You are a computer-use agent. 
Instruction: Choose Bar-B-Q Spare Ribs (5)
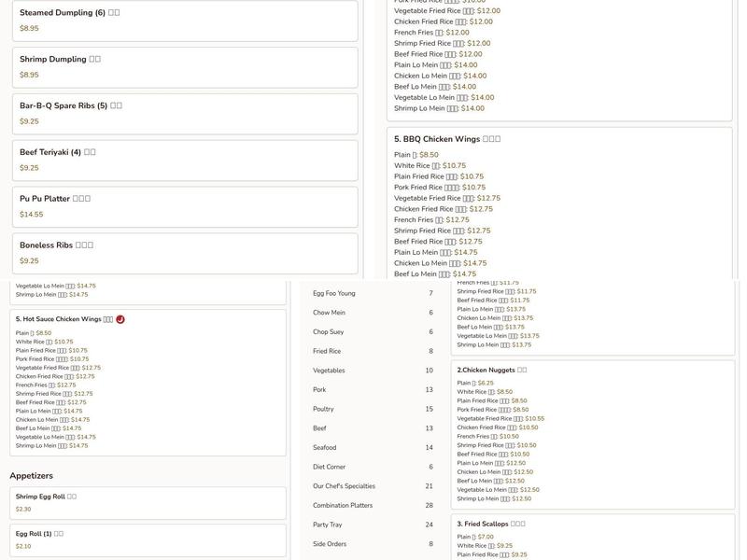pyautogui.click(x=185, y=114)
